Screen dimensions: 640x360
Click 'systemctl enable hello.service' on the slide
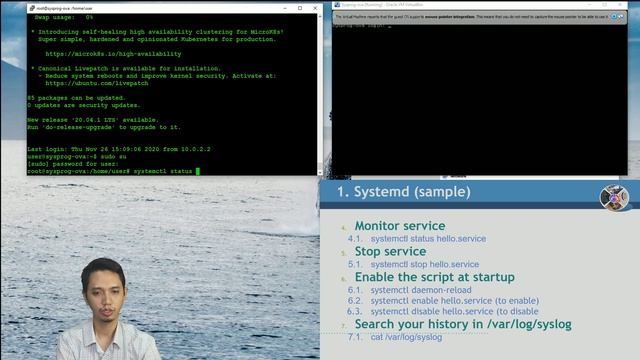click(455, 301)
